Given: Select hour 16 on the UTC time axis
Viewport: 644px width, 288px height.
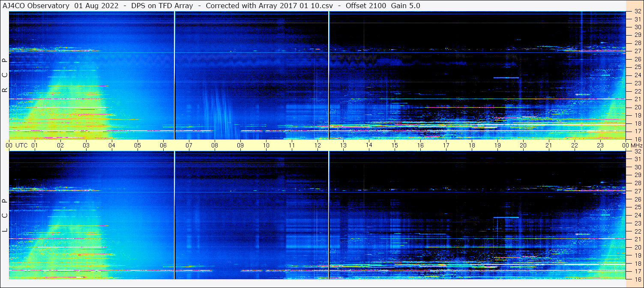Looking at the screenshot, I should tap(420, 145).
